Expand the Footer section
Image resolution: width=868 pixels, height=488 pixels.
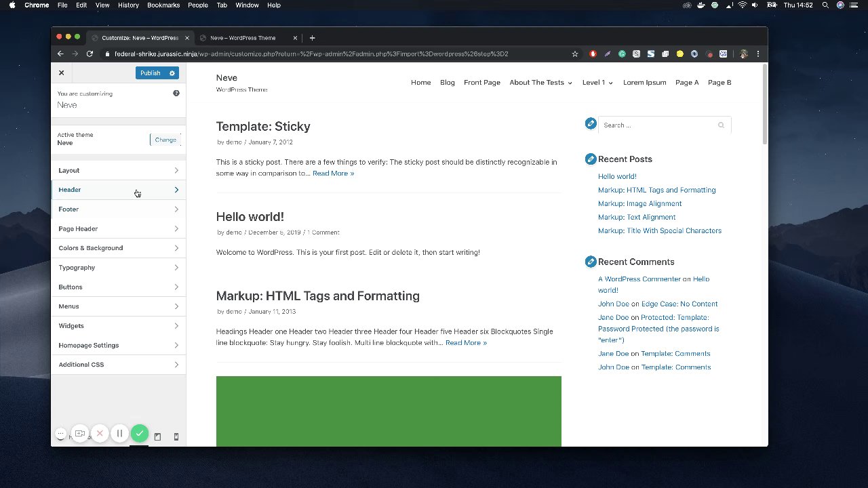[x=119, y=209]
